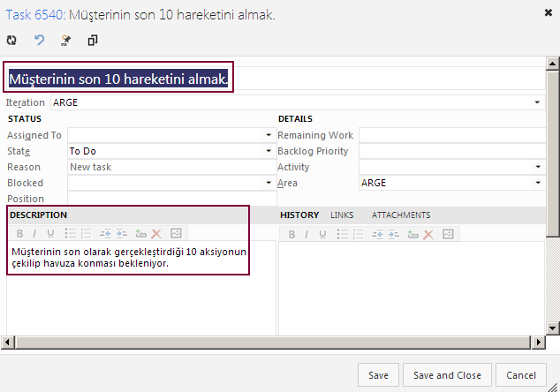
Task: Click the blue Undo changes arrow
Action: [x=39, y=40]
